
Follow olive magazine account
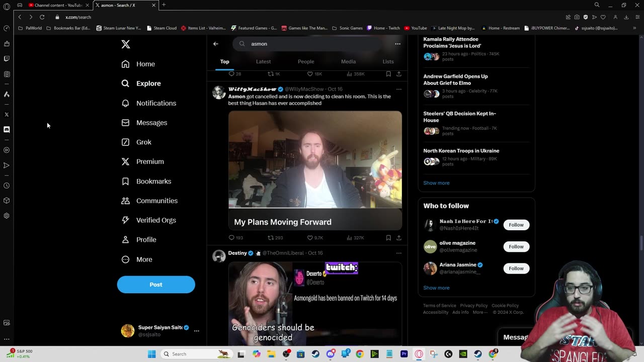pos(516,246)
